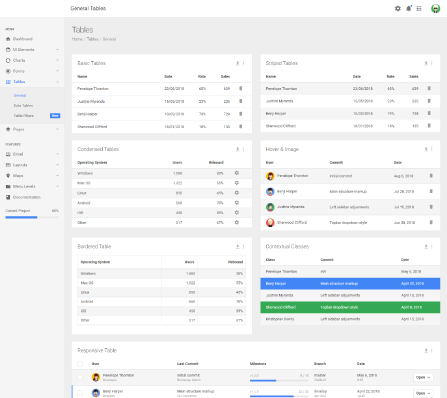Click the gear icon in the Other row
Image resolution: width=447 pixels, height=398 pixels.
pos(237,222)
